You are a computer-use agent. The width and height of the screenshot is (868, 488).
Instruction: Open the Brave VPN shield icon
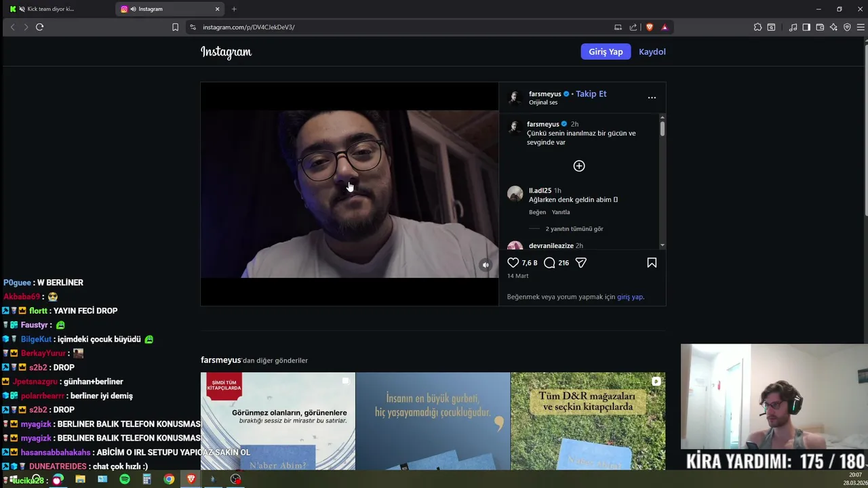(x=847, y=27)
